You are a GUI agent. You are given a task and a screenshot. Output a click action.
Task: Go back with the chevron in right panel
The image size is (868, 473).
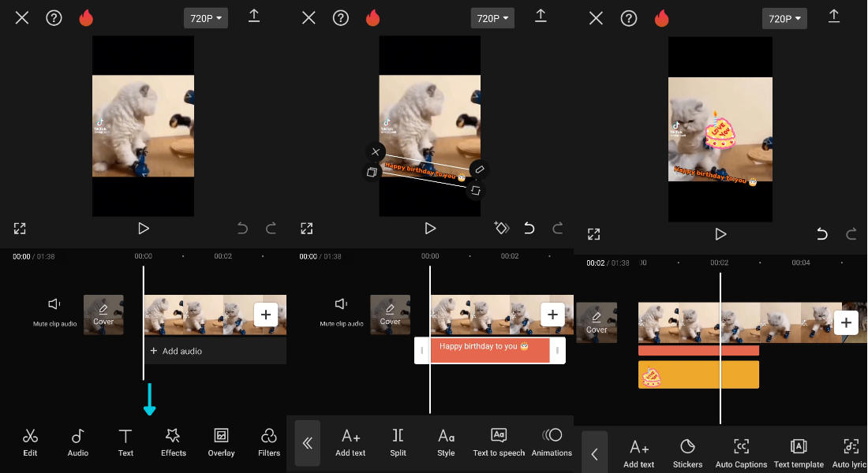594,454
